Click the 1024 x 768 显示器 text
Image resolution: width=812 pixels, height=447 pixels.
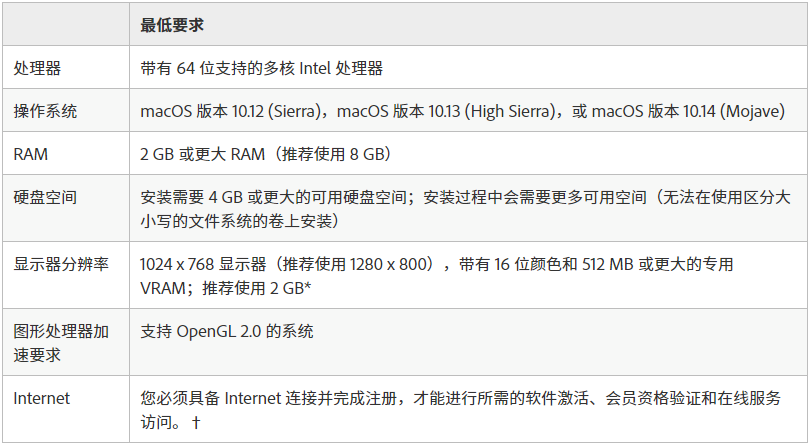(203, 264)
